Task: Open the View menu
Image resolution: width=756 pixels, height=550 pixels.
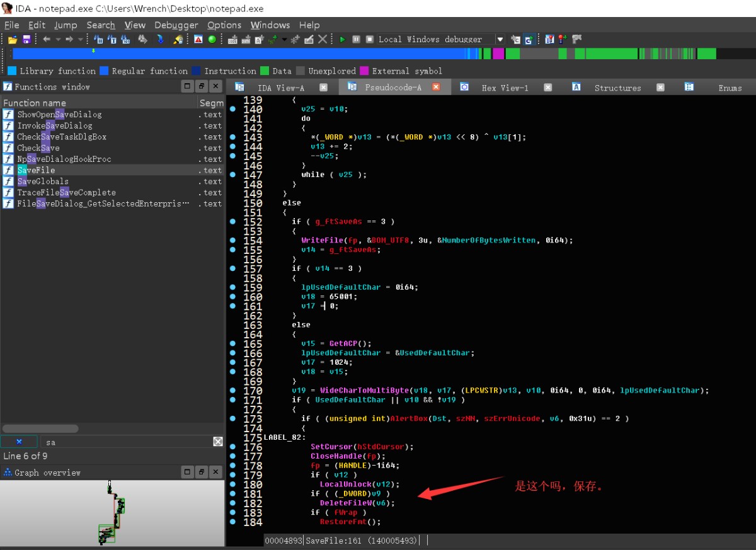Action: (135, 25)
